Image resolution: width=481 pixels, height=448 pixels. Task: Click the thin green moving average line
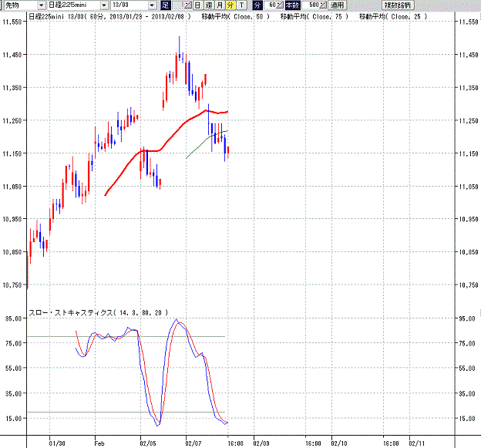(200, 147)
